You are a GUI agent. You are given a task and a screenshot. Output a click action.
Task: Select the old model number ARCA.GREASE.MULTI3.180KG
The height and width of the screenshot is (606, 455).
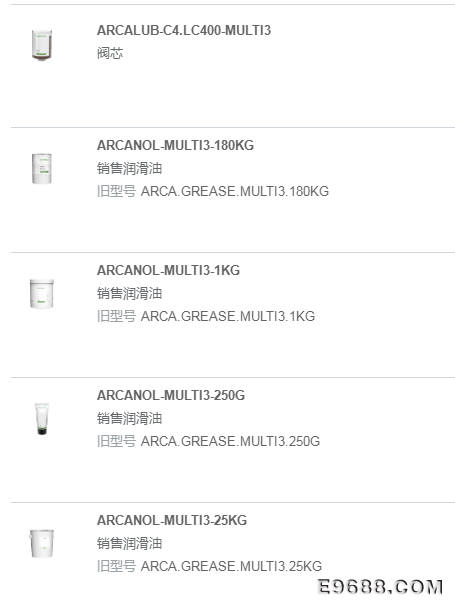click(x=235, y=191)
